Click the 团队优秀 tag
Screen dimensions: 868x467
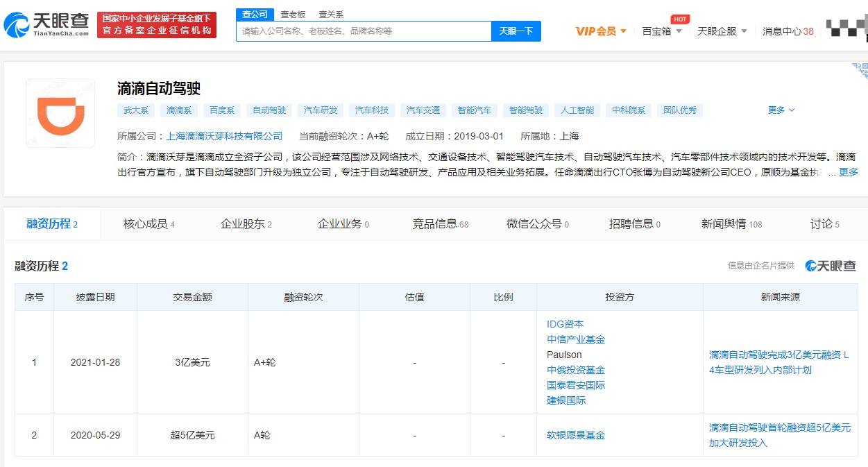point(680,110)
